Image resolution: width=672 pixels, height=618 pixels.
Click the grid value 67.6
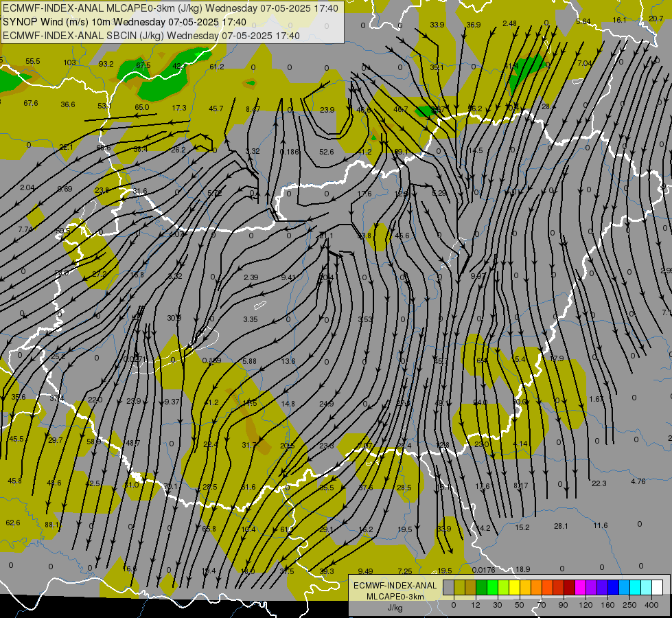click(x=31, y=103)
